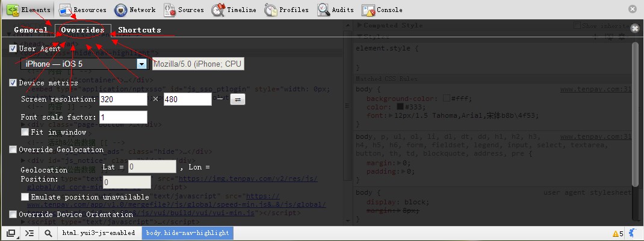This screenshot has width=644, height=241.
Task: Enable Override Device Orientation checkbox
Action: (13, 215)
